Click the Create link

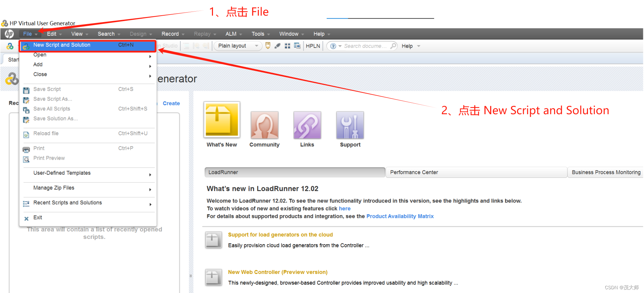pos(171,103)
